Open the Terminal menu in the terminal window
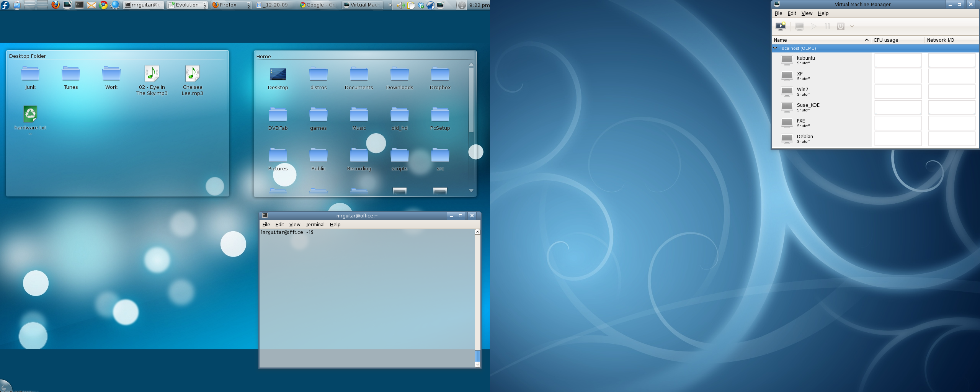Viewport: 980px width, 392px height. pyautogui.click(x=315, y=225)
